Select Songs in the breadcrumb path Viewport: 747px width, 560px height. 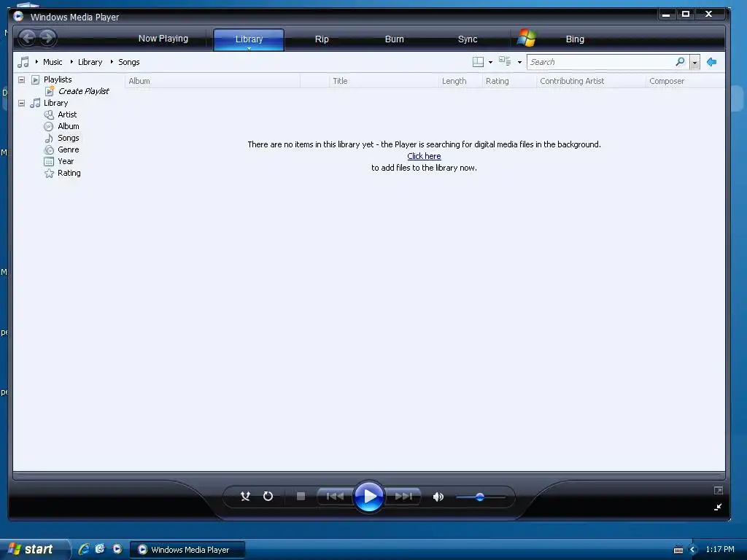[x=128, y=62]
